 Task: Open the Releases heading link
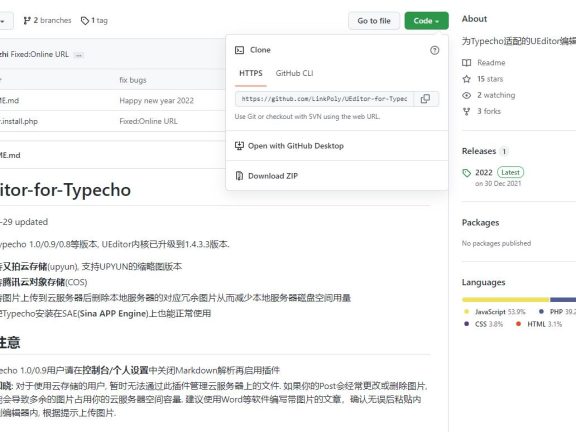coord(479,151)
